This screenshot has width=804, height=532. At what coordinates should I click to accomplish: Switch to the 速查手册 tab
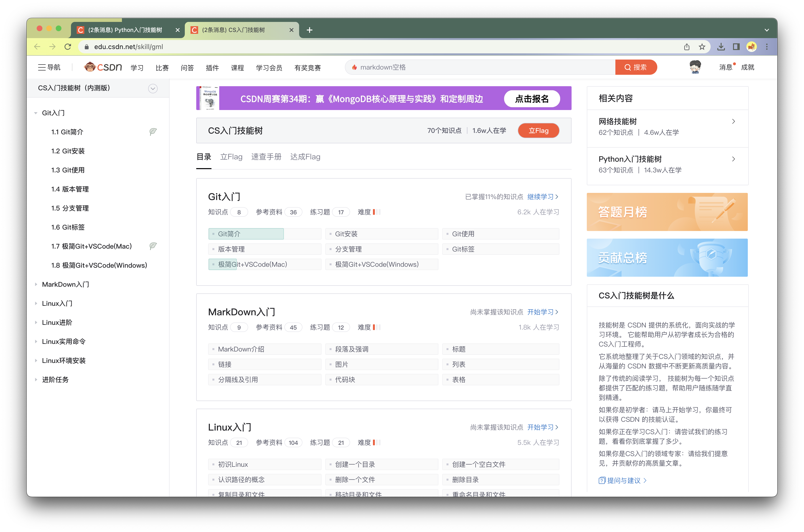(x=266, y=157)
